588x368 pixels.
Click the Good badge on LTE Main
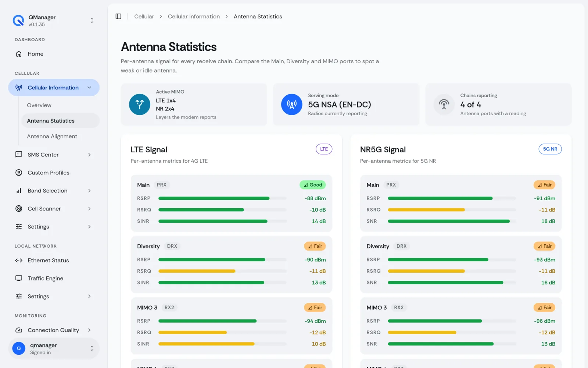click(x=313, y=185)
